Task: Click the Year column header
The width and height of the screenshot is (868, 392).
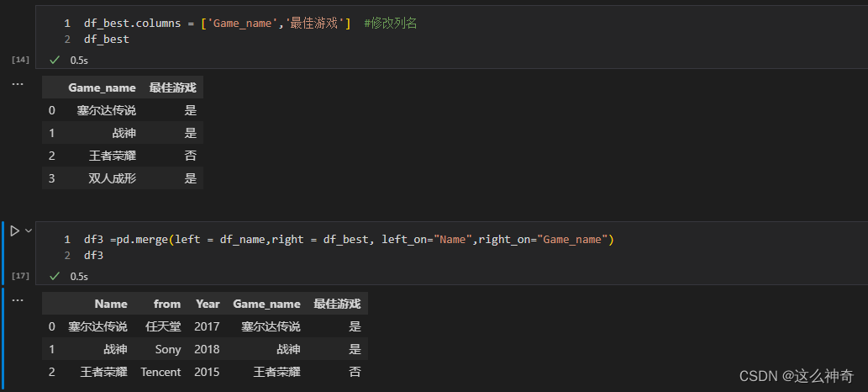Action: click(208, 304)
